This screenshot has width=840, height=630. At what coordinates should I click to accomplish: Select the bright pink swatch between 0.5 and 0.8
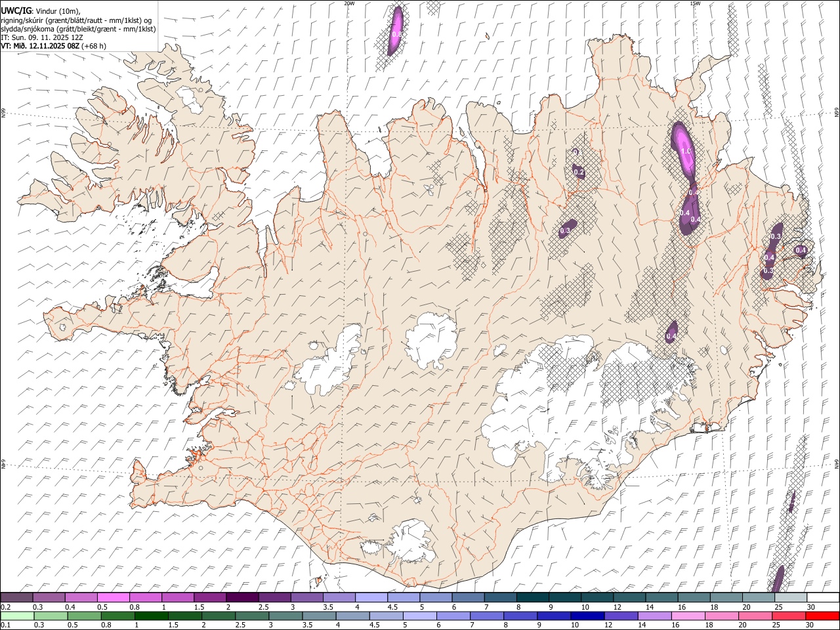click(x=113, y=597)
